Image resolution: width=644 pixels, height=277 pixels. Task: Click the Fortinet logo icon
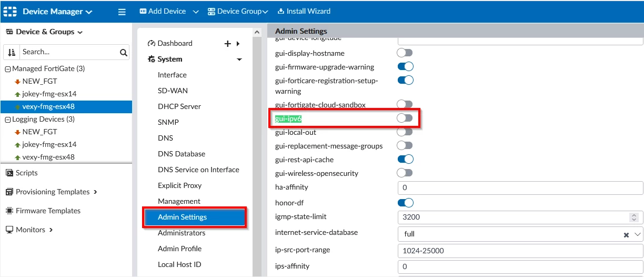coord(10,11)
